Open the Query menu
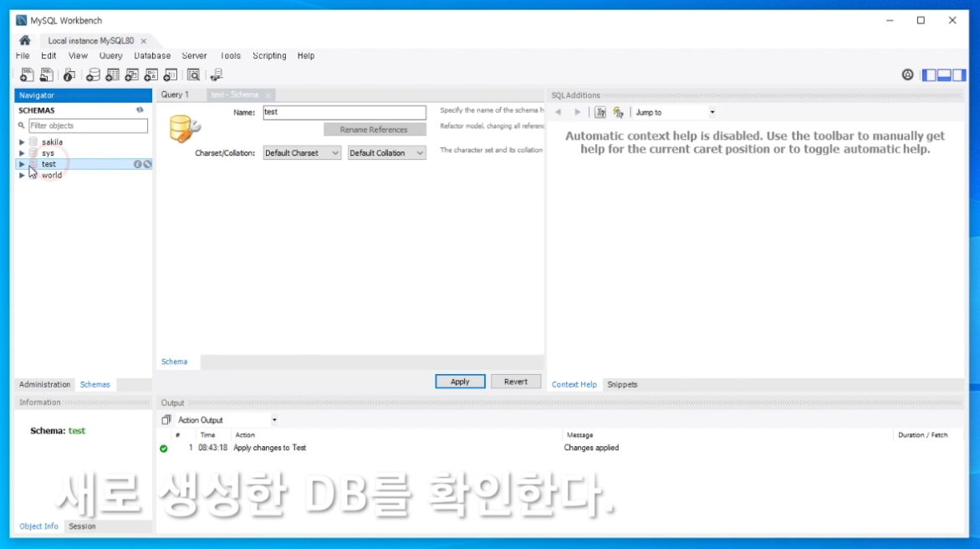The height and width of the screenshot is (549, 980). 110,55
